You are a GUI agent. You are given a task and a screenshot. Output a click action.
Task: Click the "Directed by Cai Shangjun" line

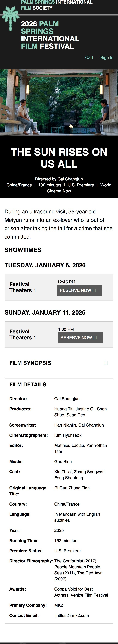pyautogui.click(x=59, y=179)
